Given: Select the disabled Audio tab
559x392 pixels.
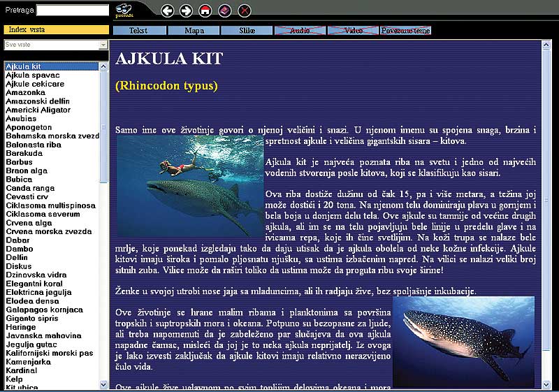Looking at the screenshot, I should click(x=300, y=31).
